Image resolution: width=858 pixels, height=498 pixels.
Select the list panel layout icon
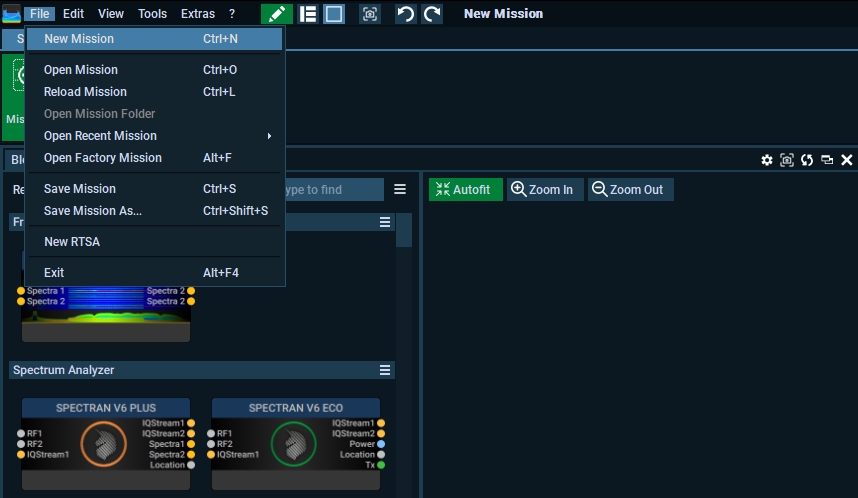[308, 14]
